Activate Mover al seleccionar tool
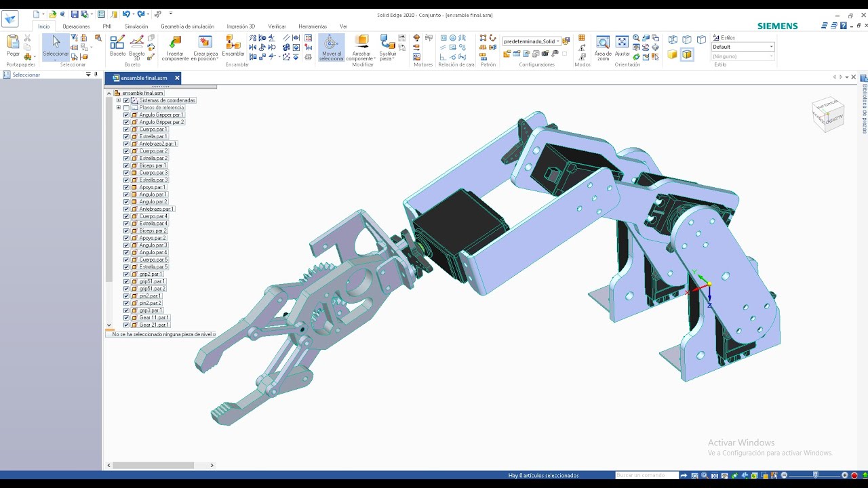 coord(331,47)
